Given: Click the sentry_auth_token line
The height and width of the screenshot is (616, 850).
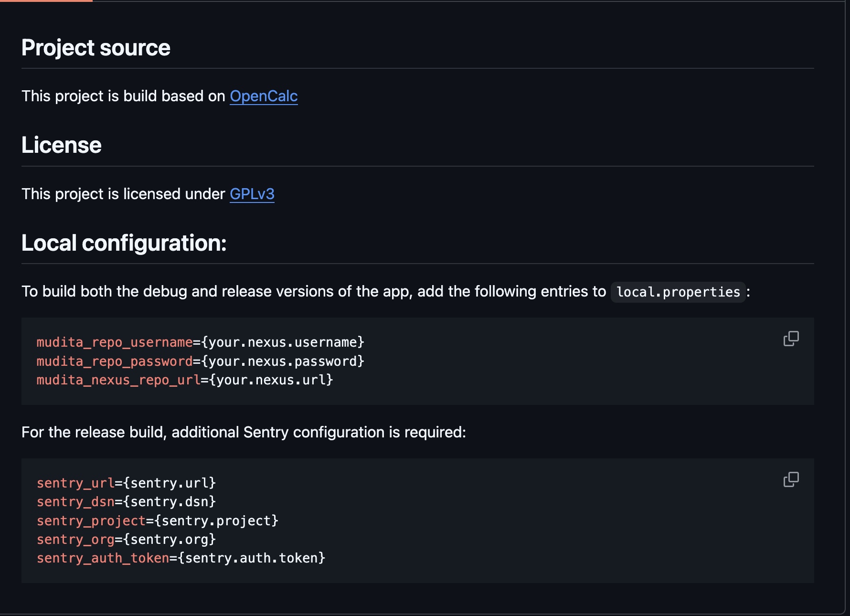Looking at the screenshot, I should [x=181, y=558].
